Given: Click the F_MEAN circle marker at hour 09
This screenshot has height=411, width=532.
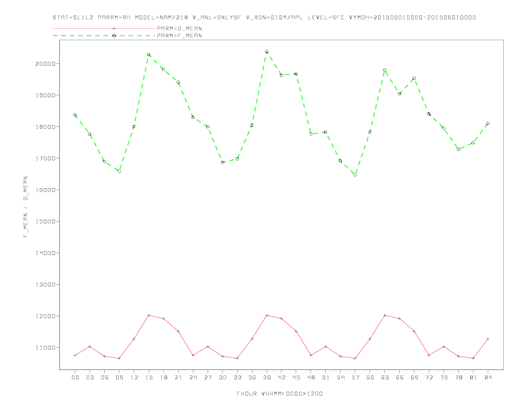Looking at the screenshot, I should [119, 171].
